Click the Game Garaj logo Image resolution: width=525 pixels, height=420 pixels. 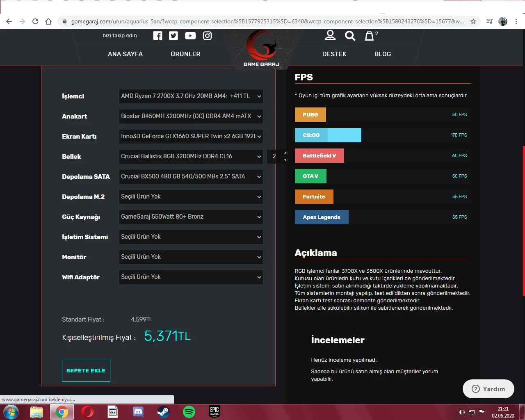coord(261,48)
